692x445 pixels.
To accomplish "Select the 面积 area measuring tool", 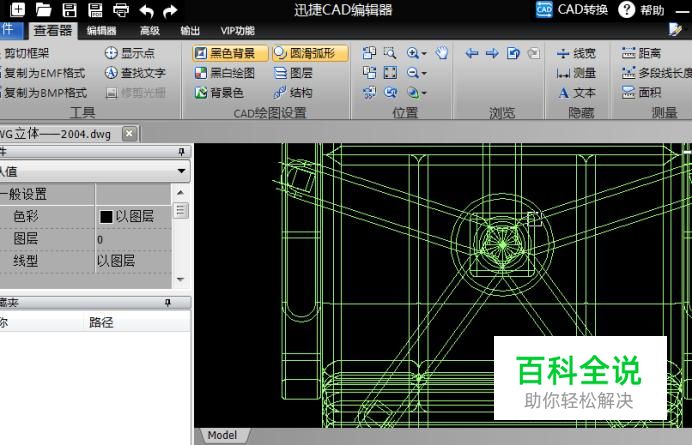I will click(641, 92).
